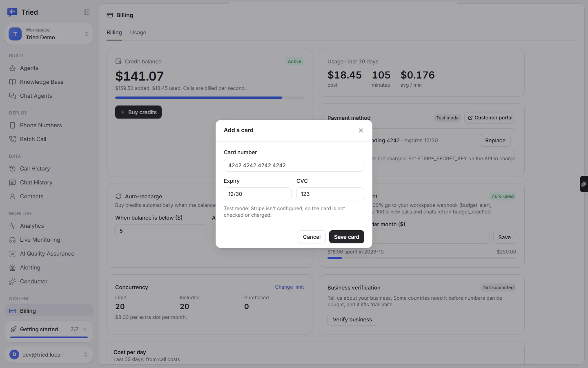Click the AI Quality Assurance icon
588x368 pixels.
coord(13,254)
